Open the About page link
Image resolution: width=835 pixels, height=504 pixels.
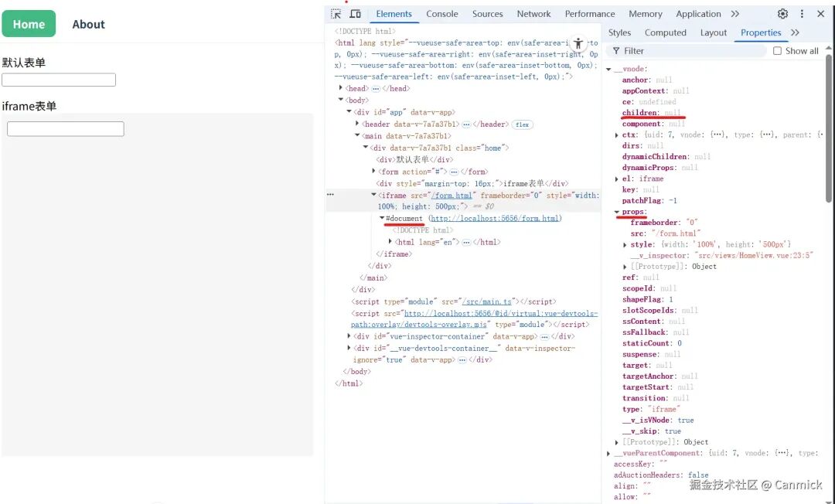point(88,24)
